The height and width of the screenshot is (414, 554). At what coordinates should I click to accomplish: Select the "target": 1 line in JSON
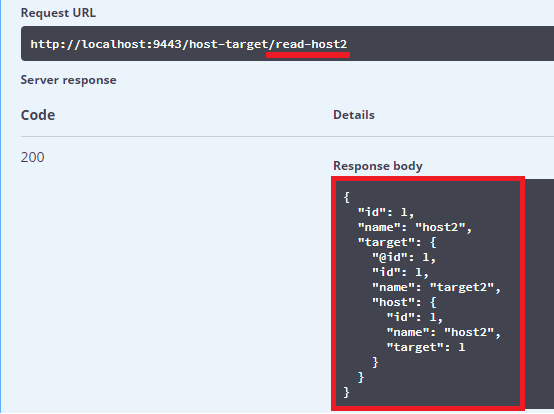[426, 347]
